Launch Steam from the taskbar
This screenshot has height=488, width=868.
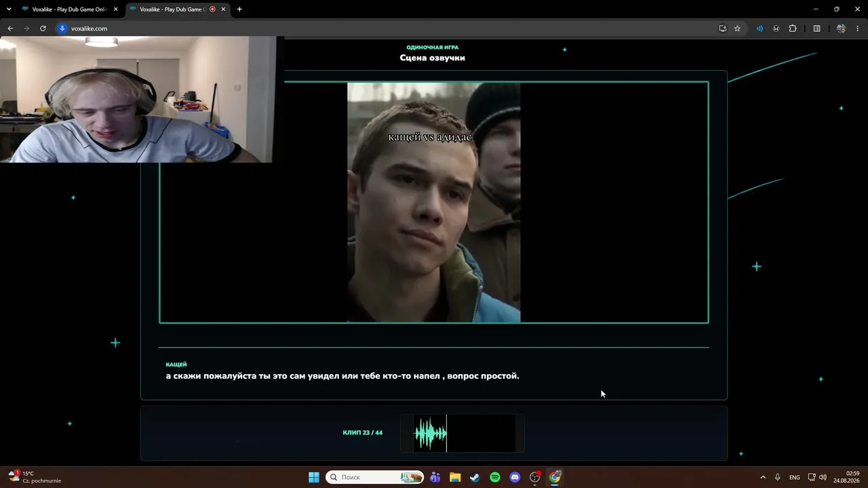475,477
